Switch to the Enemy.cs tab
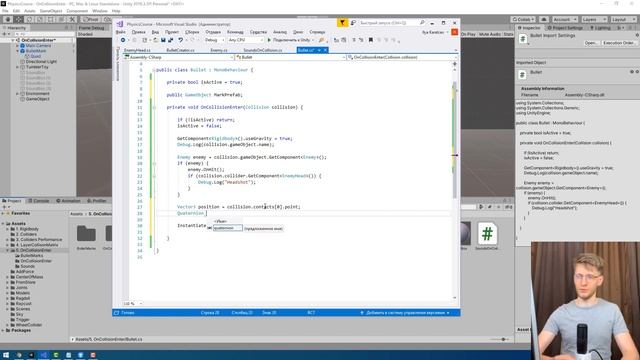Screen dimensions: 640x360 219,50
